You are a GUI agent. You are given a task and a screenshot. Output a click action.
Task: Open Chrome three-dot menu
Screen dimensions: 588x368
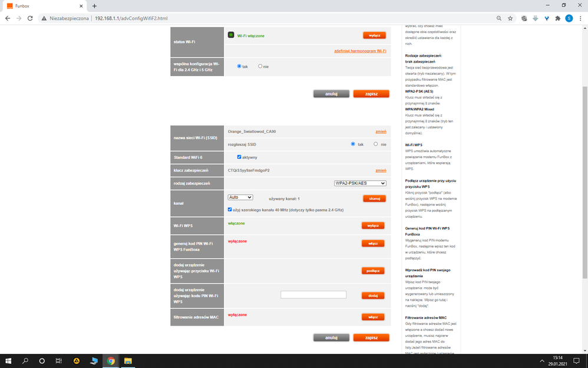pos(580,18)
